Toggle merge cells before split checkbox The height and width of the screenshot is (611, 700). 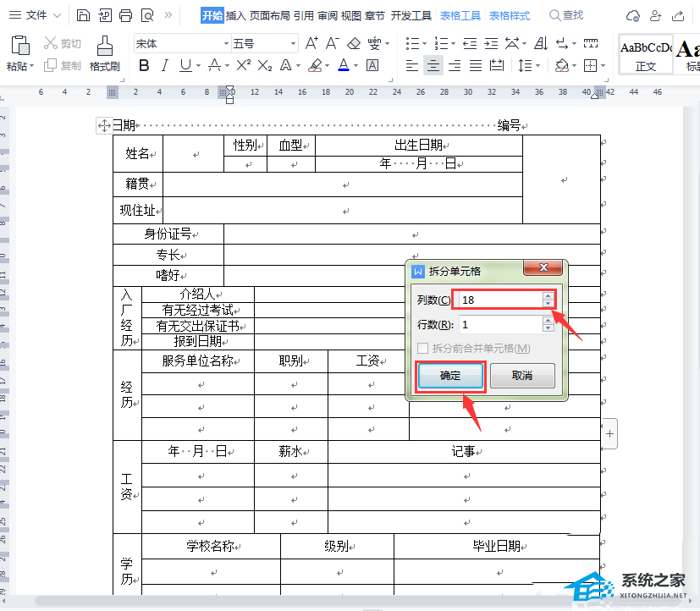422,348
